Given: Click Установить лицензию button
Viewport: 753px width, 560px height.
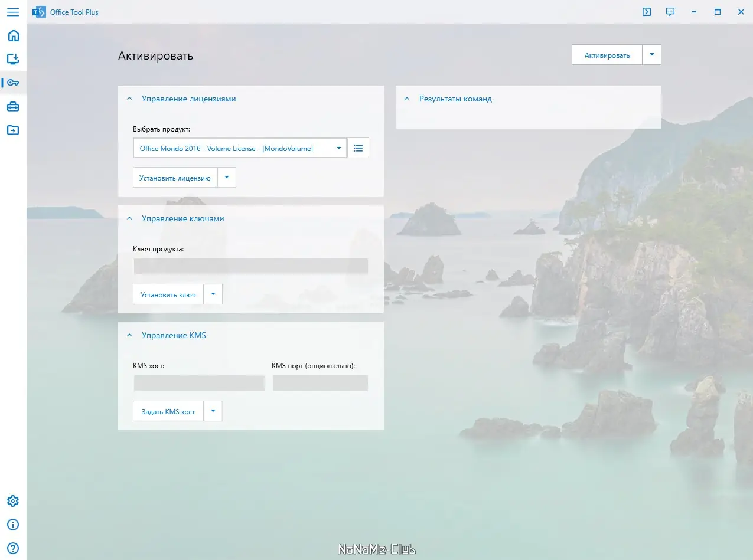Looking at the screenshot, I should coord(175,178).
